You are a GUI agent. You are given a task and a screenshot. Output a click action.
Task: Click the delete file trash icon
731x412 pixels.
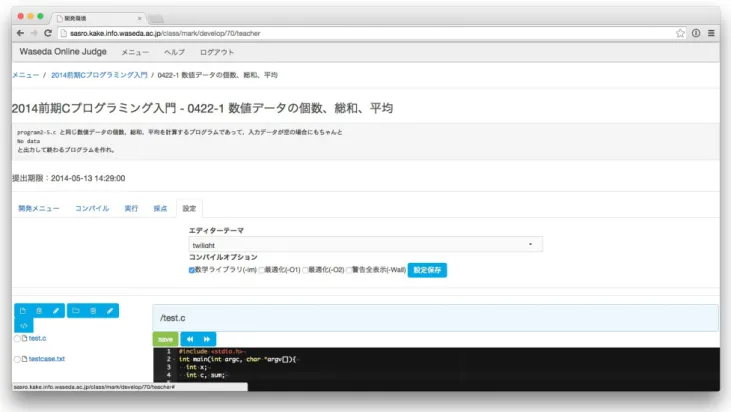click(39, 311)
